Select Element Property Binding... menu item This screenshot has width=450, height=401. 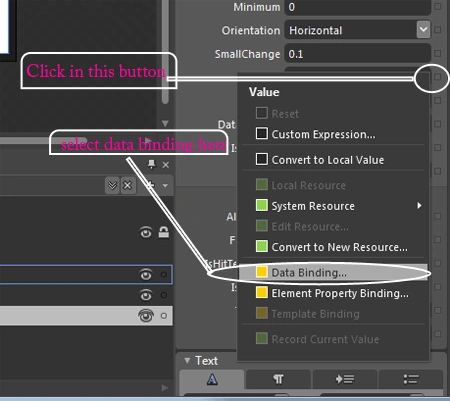coord(333,293)
